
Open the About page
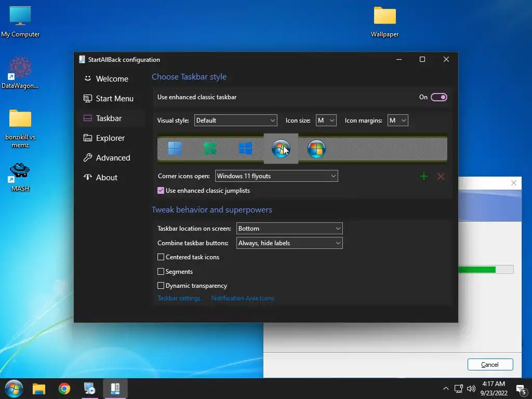[112, 178]
